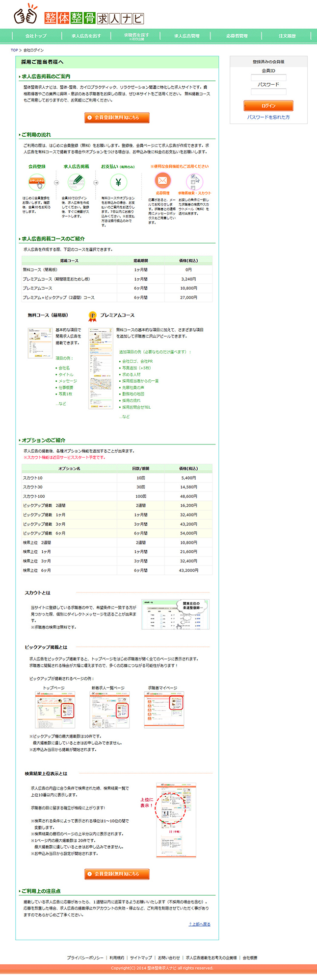Open the 求職者マイページ example thumbnail
This screenshot has width=317, height=980.
click(x=164, y=709)
